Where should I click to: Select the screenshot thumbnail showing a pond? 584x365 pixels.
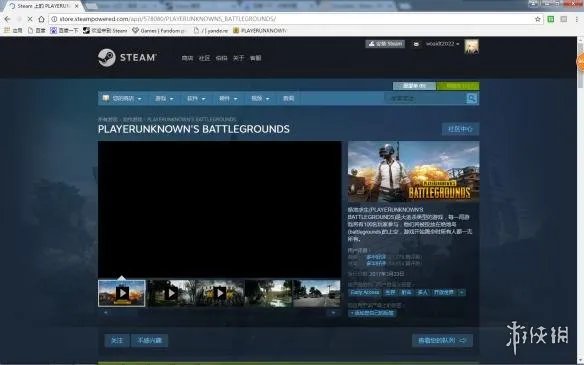[x=268, y=293]
